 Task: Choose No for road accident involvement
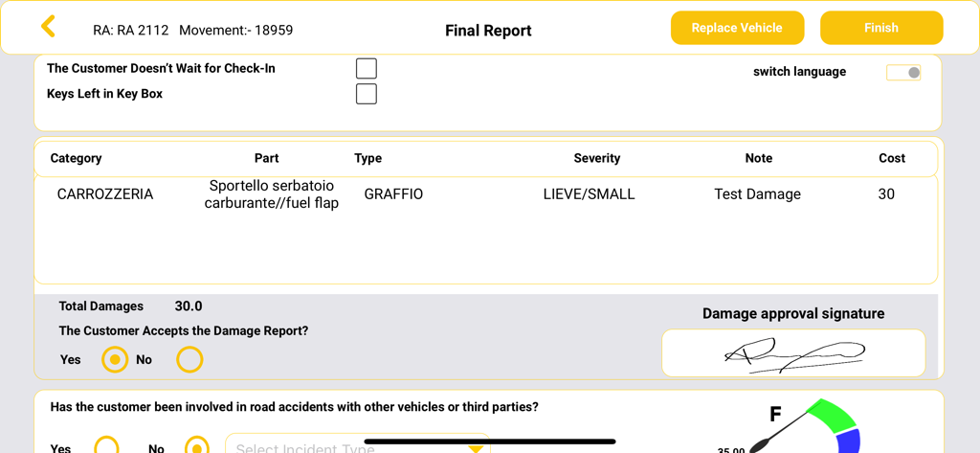(x=196, y=446)
